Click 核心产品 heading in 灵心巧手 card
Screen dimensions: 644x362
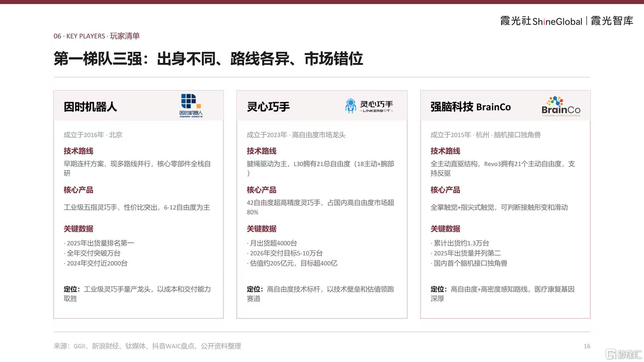262,190
